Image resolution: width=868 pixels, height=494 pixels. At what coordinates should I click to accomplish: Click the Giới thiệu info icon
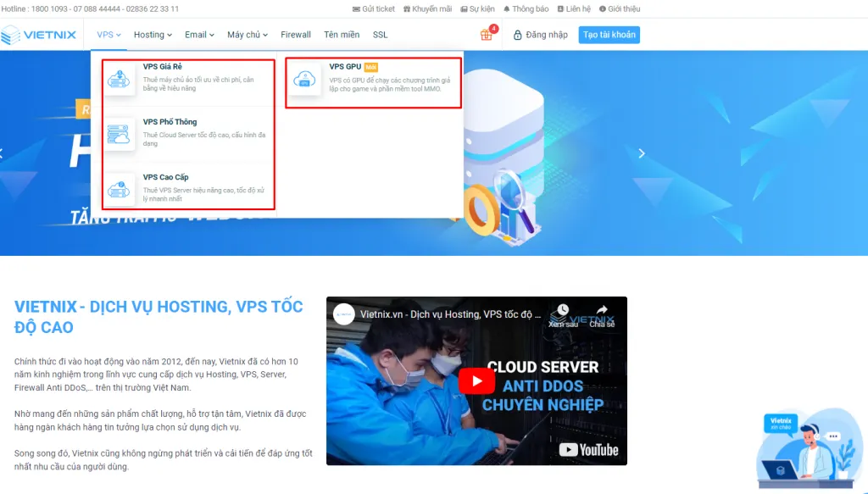[603, 8]
